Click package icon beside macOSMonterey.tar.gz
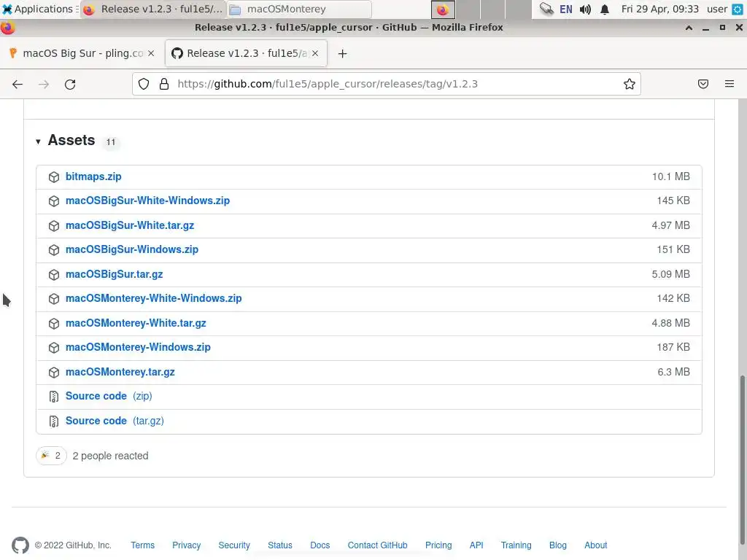Screen dimensions: 747x560 click(x=54, y=373)
